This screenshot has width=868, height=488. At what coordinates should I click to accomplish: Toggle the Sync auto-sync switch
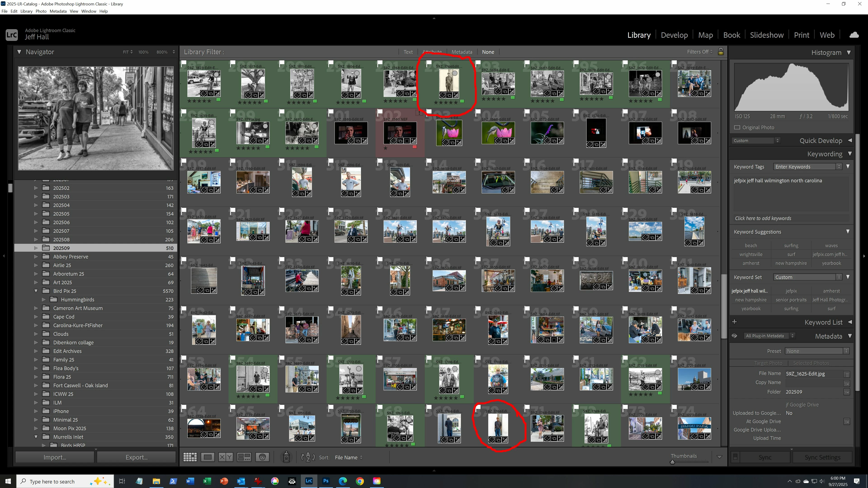[735, 457]
